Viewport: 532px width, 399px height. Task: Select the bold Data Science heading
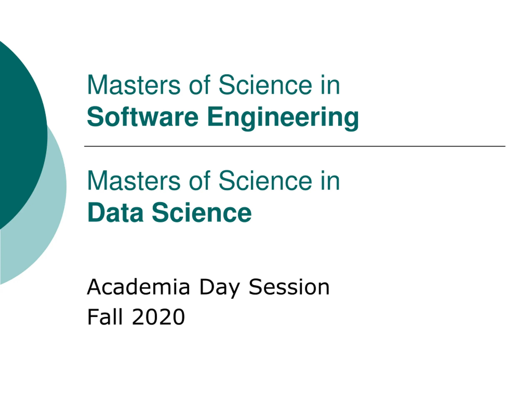(169, 212)
